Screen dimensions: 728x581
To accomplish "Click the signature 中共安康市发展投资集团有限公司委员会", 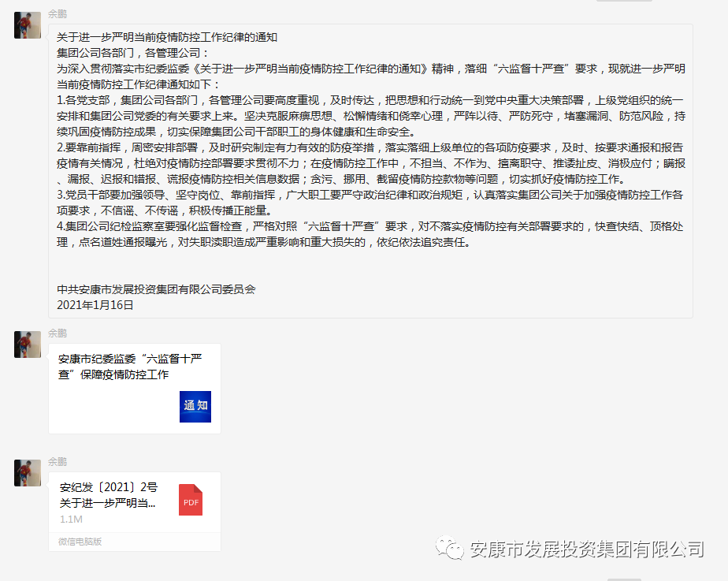I will pyautogui.click(x=157, y=289).
